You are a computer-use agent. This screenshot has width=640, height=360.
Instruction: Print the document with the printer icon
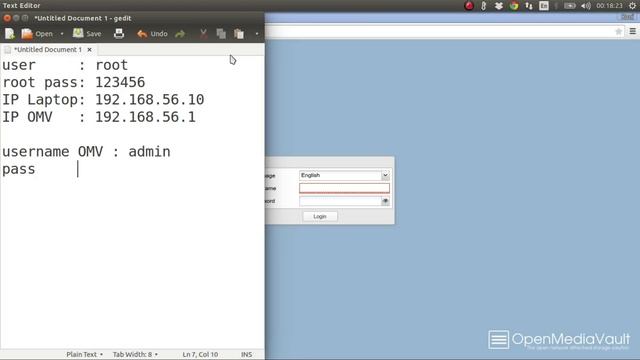(x=119, y=33)
